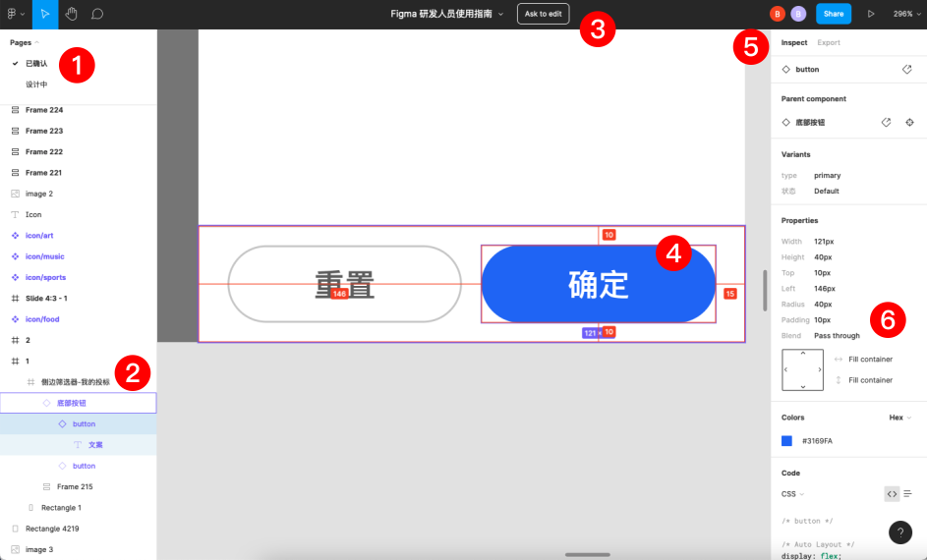927x560 pixels.
Task: Click go-to-main-component icon beside 底部按钮
Action: coord(886,122)
